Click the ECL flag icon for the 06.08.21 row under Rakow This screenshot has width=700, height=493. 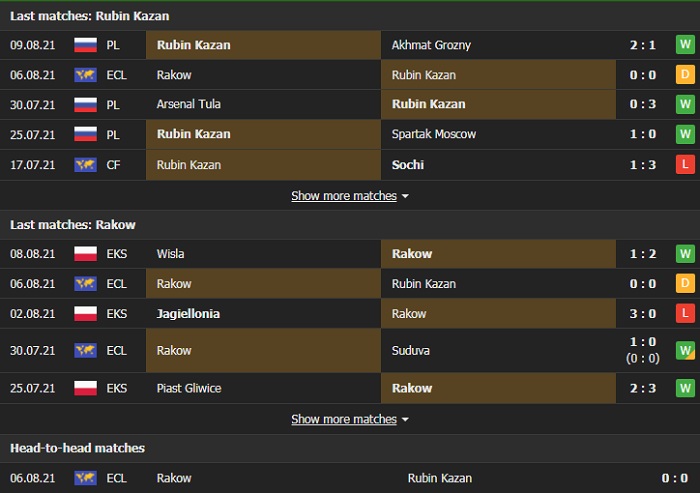pyautogui.click(x=85, y=284)
